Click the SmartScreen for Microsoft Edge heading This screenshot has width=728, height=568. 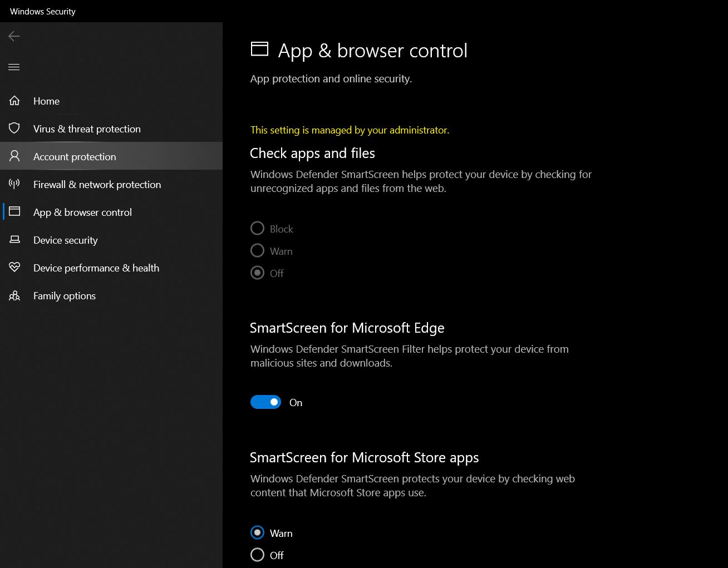(x=347, y=328)
